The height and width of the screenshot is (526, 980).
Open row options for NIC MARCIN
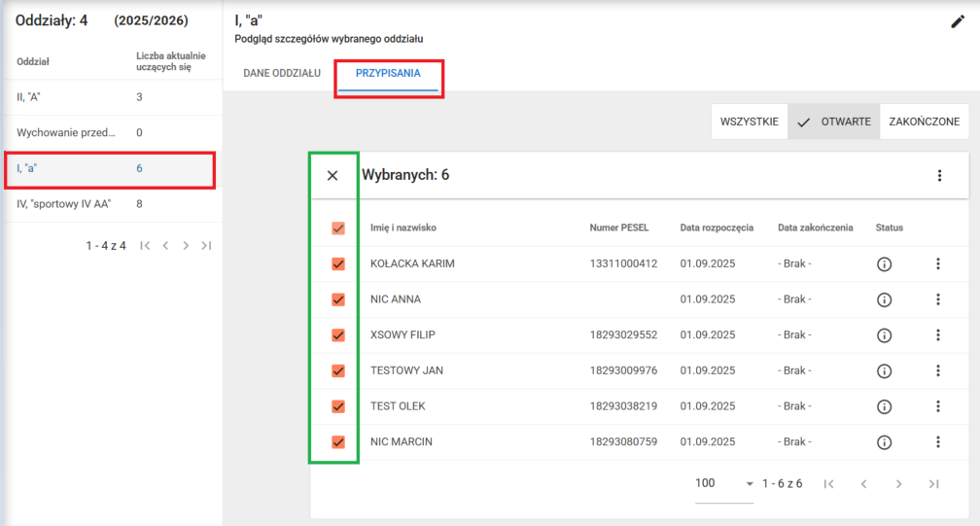pos(938,442)
